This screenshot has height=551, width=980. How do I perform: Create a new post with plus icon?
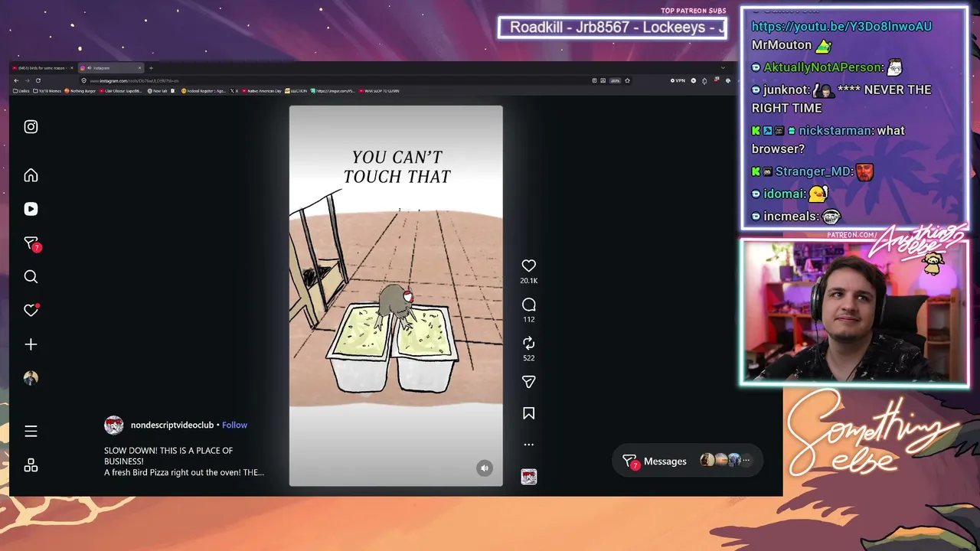31,344
